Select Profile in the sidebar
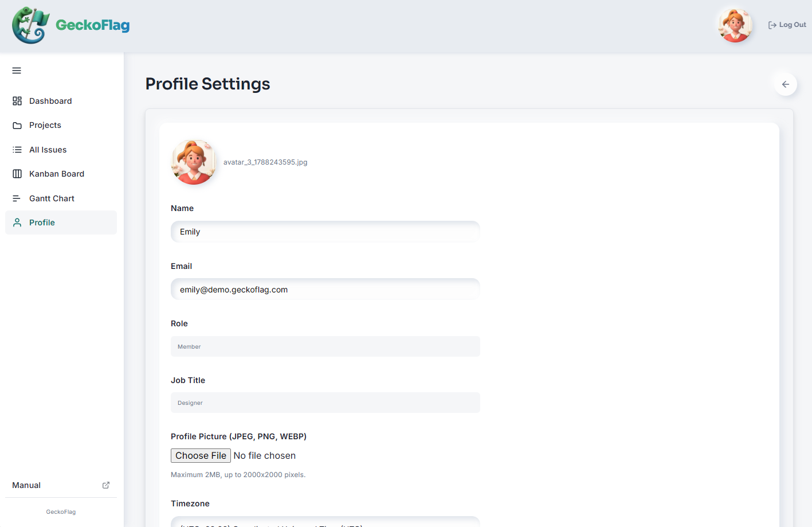812x527 pixels. 61,222
